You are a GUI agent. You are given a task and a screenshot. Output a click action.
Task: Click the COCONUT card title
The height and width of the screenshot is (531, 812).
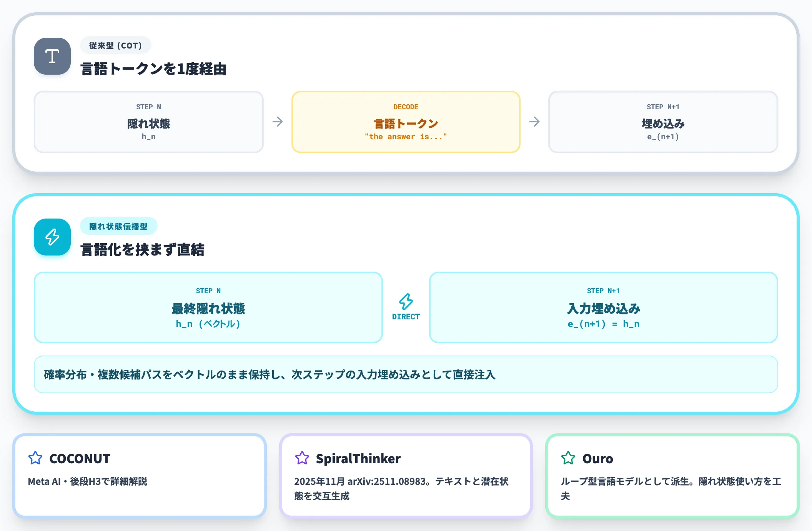[x=80, y=459]
